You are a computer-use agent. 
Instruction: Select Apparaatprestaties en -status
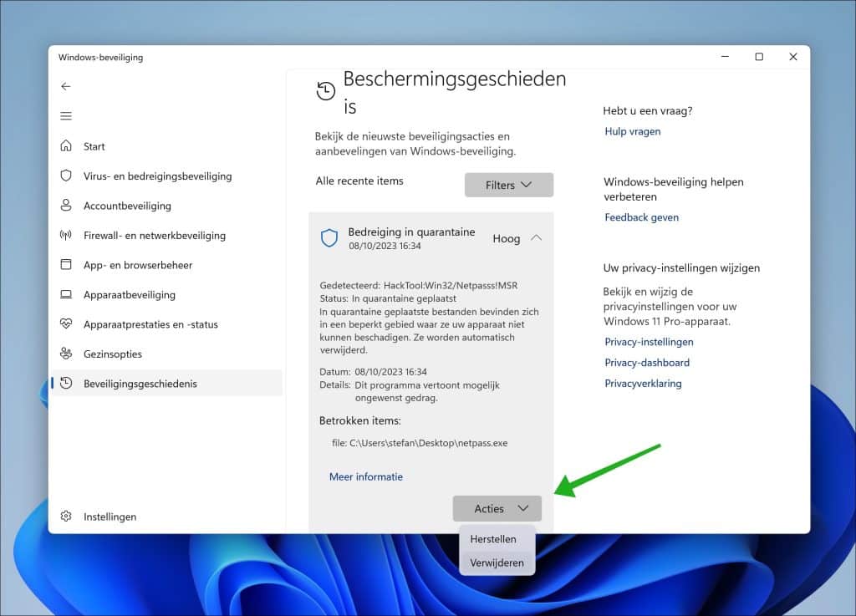point(150,324)
